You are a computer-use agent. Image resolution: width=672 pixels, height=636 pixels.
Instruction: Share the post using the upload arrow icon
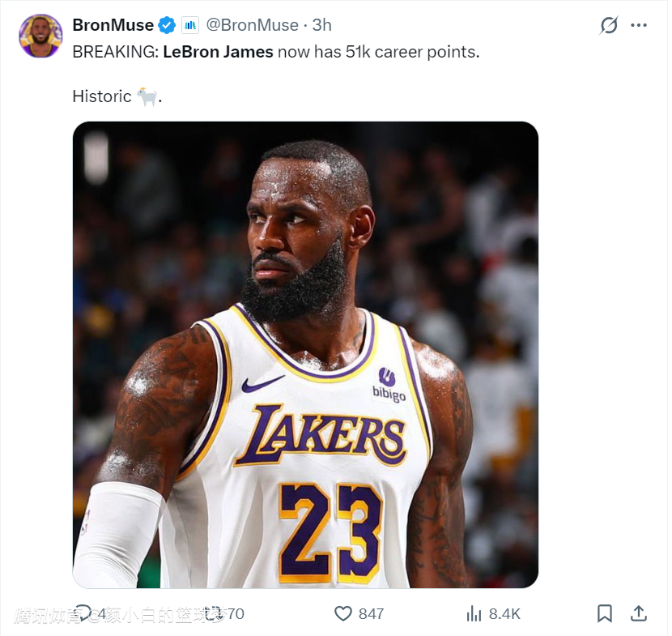point(639,613)
